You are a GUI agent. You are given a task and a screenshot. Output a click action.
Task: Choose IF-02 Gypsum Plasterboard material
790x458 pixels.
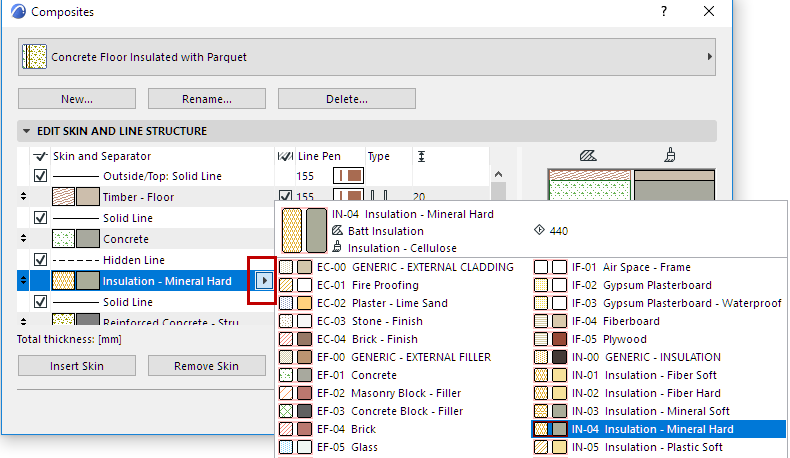tap(659, 285)
